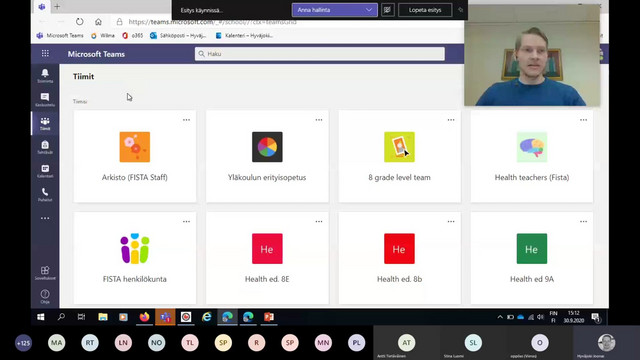Open the Wilma bookmark
The width and height of the screenshot is (640, 360).
pos(103,36)
